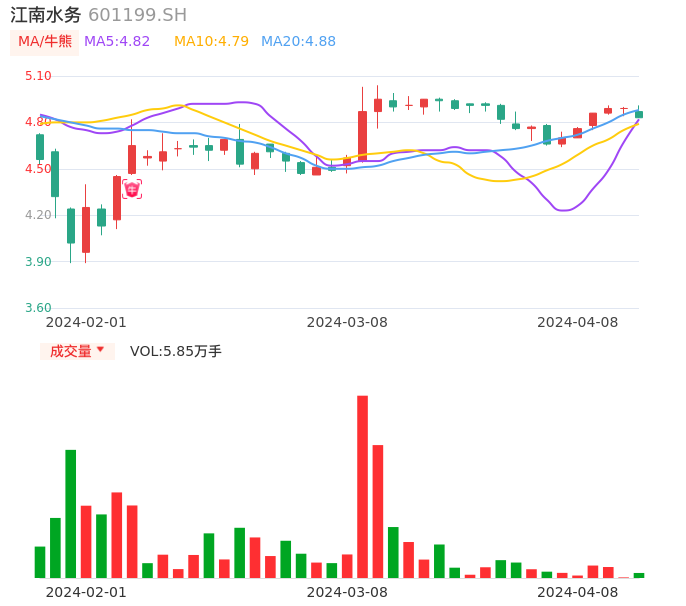The height and width of the screenshot is (606, 686).
Task: Click the last green candlestick on the right
Action: [x=639, y=114]
